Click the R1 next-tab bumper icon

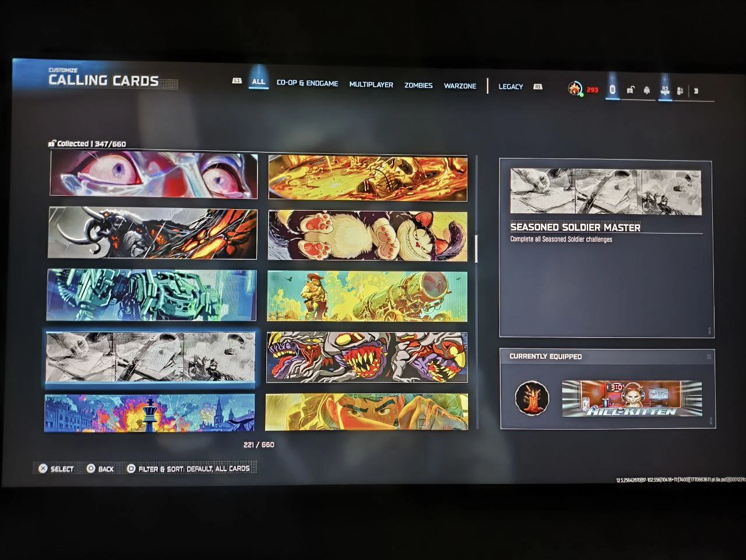(537, 87)
